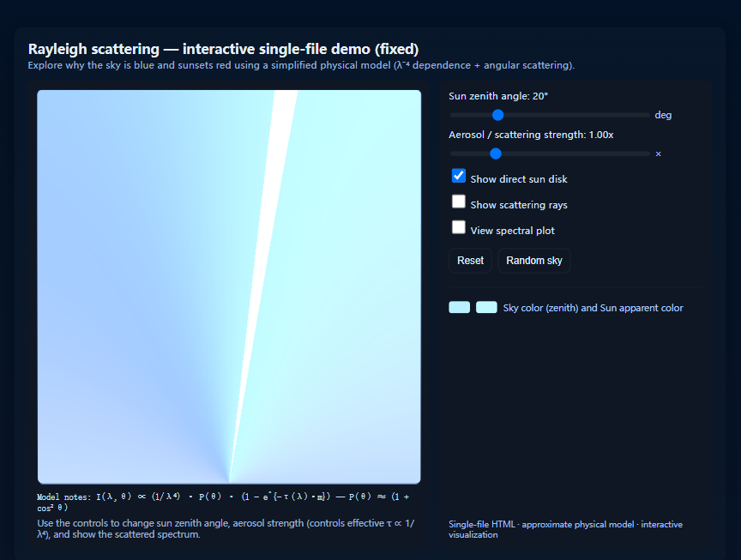This screenshot has height=560, width=741.
Task: Click the '×' unit label beside the aerosol slider
Action: [658, 154]
